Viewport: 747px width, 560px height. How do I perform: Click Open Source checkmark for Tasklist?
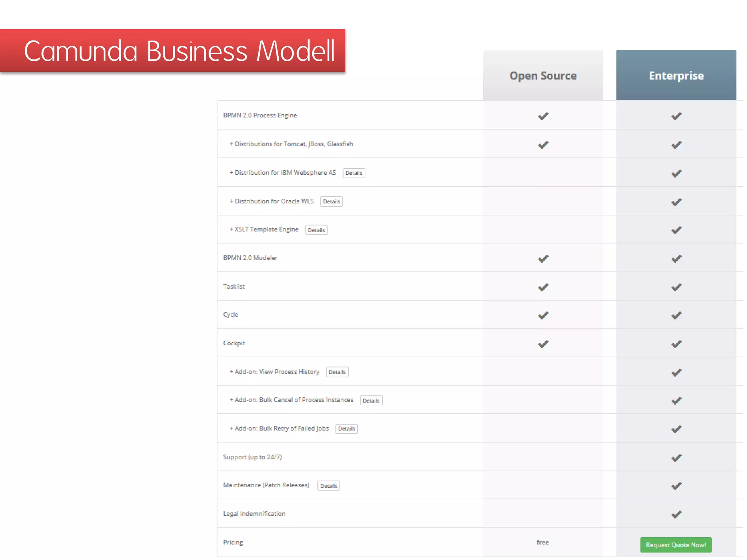tap(543, 287)
